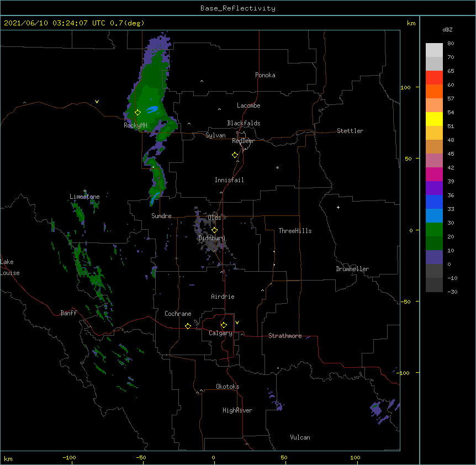Click the Innisfail city label
Image resolution: width=476 pixels, height=465 pixels.
click(229, 180)
